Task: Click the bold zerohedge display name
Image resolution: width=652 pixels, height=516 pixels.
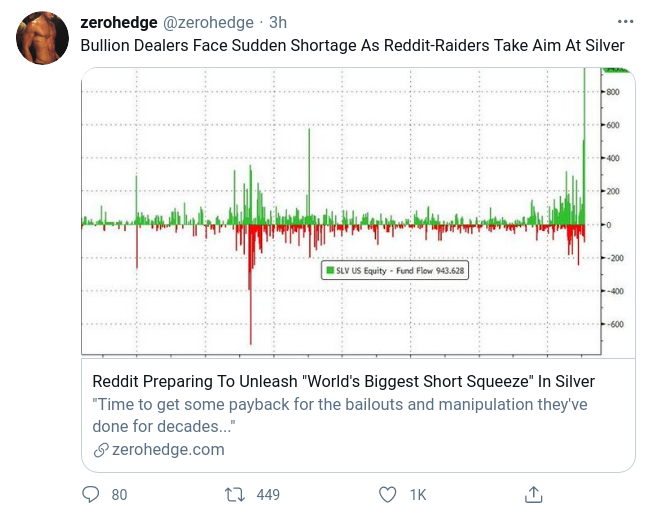Action: pos(118,21)
